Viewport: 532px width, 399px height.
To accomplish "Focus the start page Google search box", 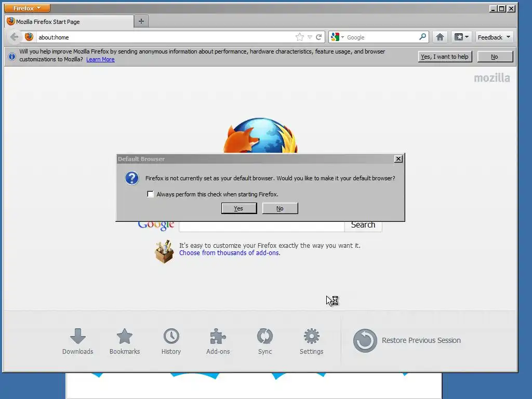I will pos(262,227).
